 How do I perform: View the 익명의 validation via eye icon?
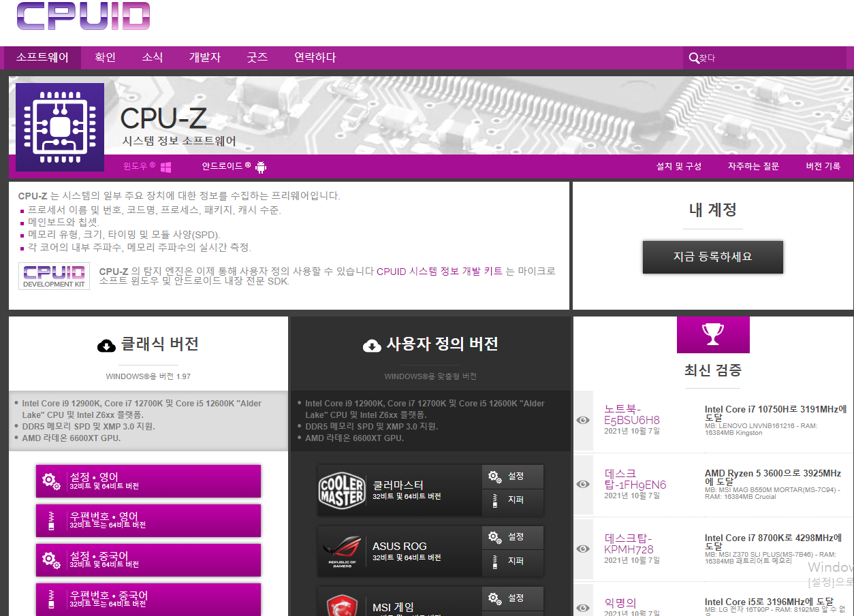pyautogui.click(x=583, y=608)
